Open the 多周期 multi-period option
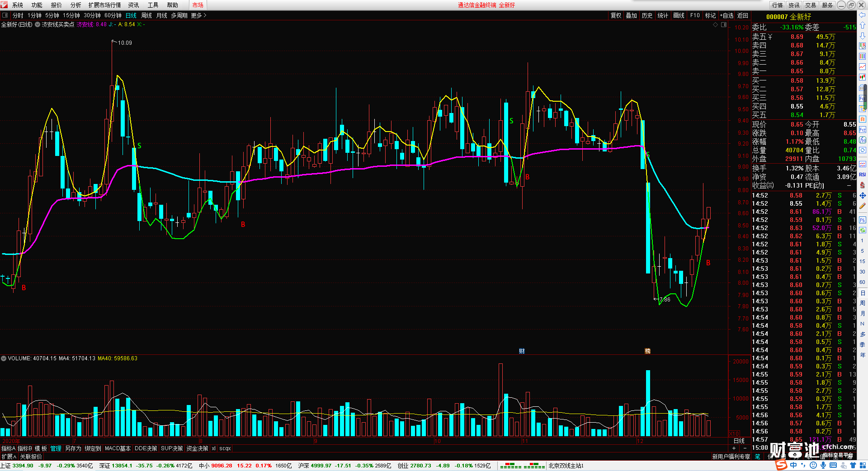The width and height of the screenshot is (868, 471). click(x=179, y=15)
